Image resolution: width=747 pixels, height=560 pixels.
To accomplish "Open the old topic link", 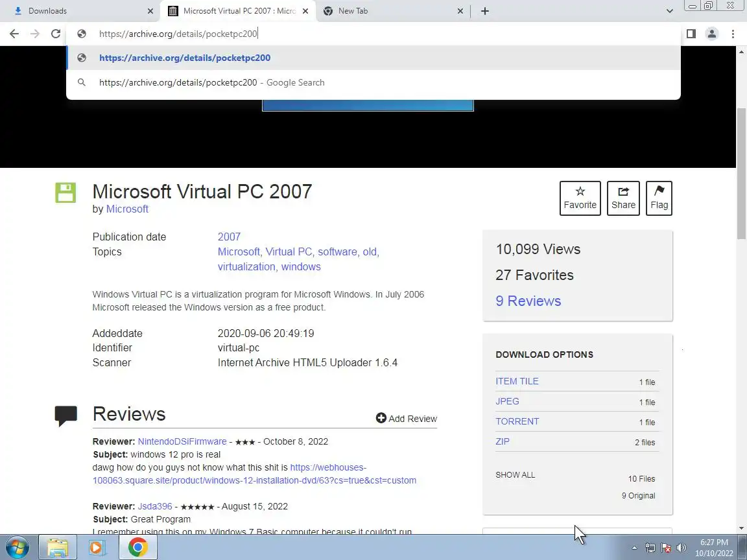I will click(x=369, y=252).
